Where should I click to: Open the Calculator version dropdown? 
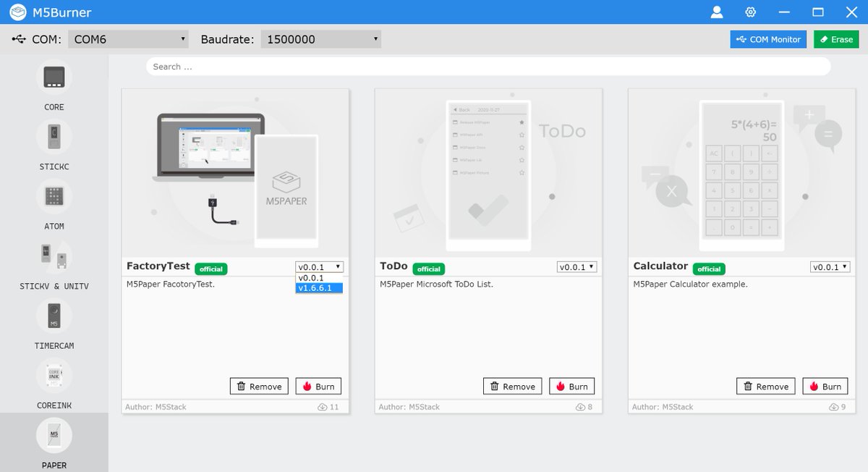pos(830,267)
